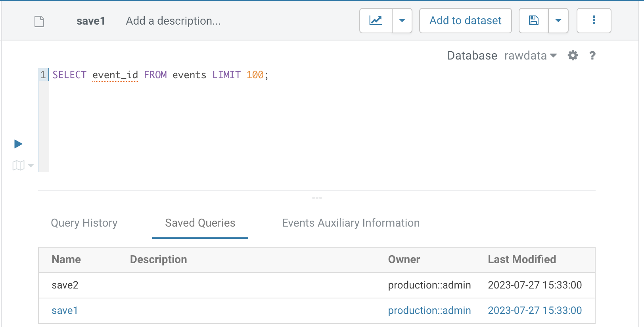Image resolution: width=644 pixels, height=327 pixels.
Task: Open editor settings gear icon
Action: [573, 56]
